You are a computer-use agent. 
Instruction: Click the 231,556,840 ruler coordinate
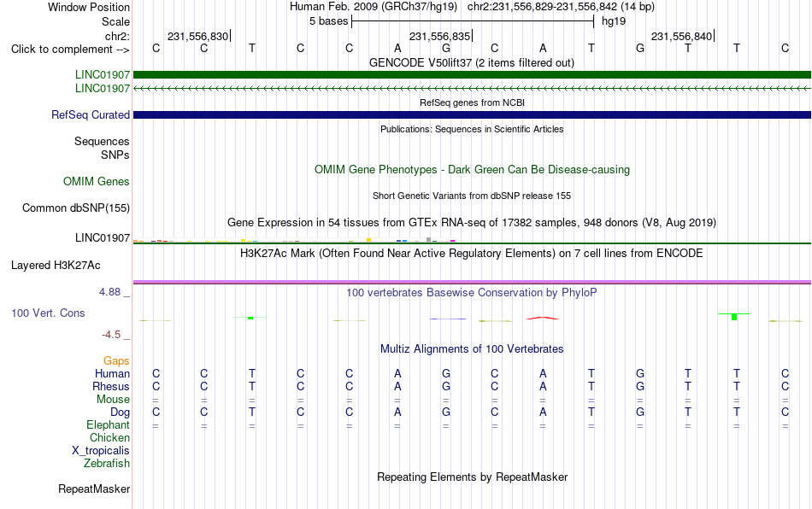(x=681, y=36)
